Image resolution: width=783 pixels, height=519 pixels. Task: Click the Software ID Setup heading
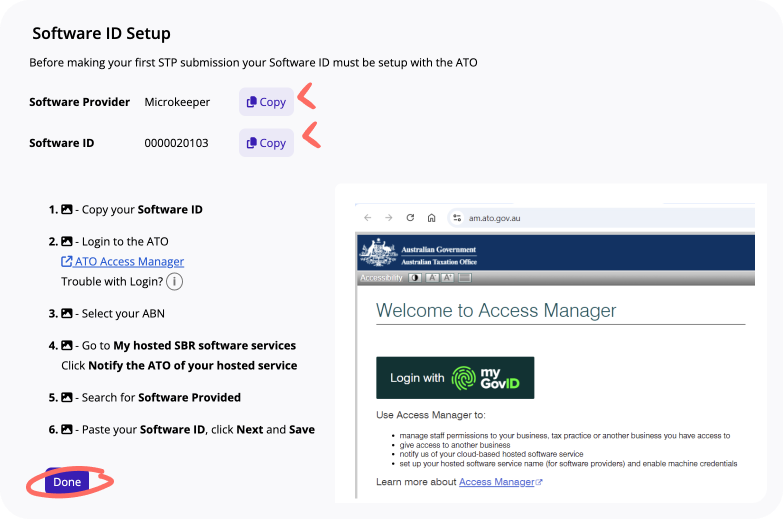pos(101,33)
